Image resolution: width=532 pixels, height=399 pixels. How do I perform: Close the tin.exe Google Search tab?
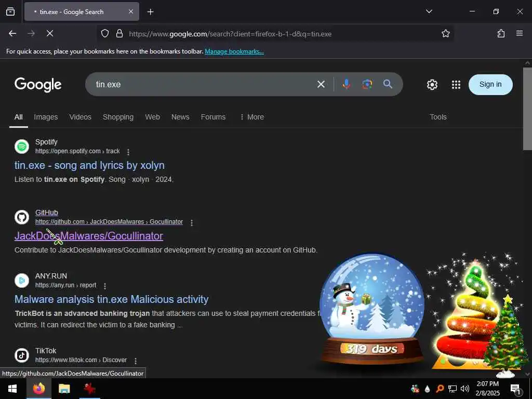point(131,12)
